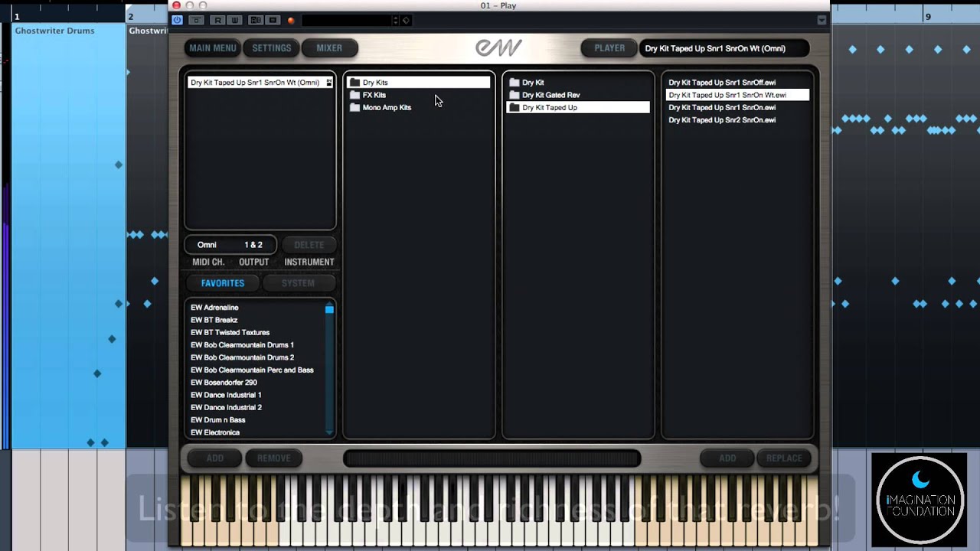Open the plugin window corner dropdown menu
The height and width of the screenshot is (551, 980).
[x=822, y=20]
